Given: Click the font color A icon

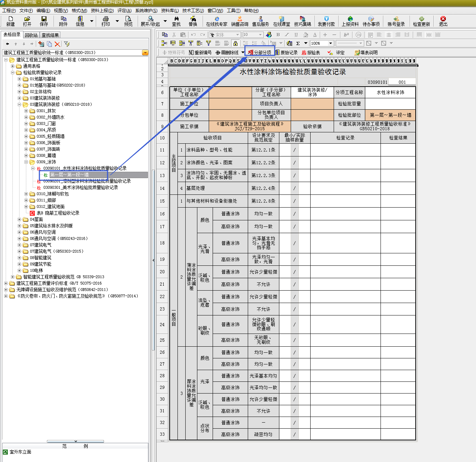Looking at the screenshot, I should pos(315,34).
